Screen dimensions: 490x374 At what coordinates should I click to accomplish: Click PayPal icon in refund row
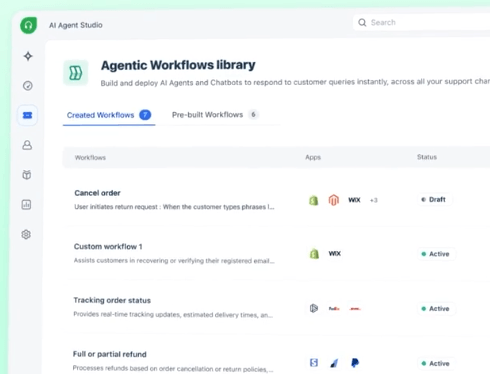[355, 363]
